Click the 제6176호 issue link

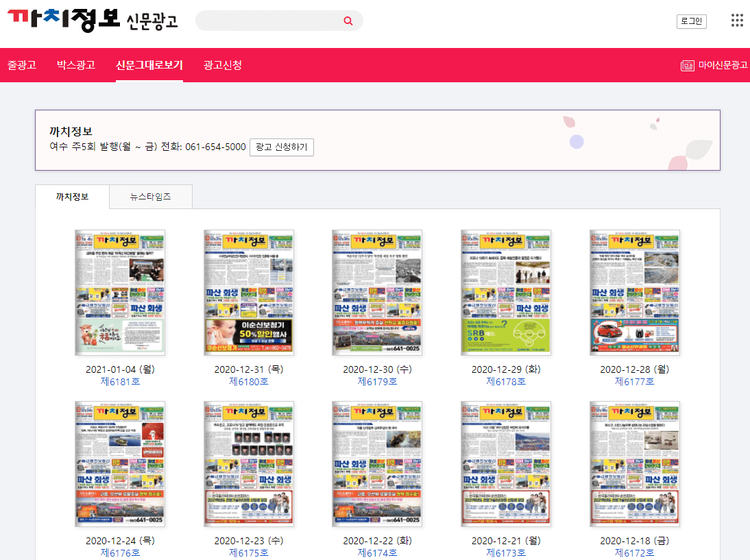tap(120, 553)
